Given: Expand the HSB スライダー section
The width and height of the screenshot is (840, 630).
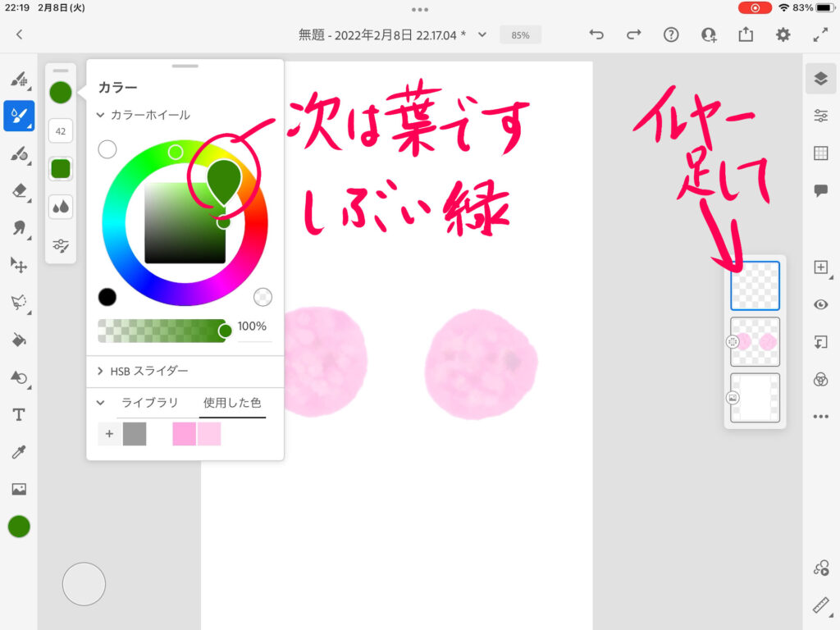Looking at the screenshot, I should (x=101, y=372).
